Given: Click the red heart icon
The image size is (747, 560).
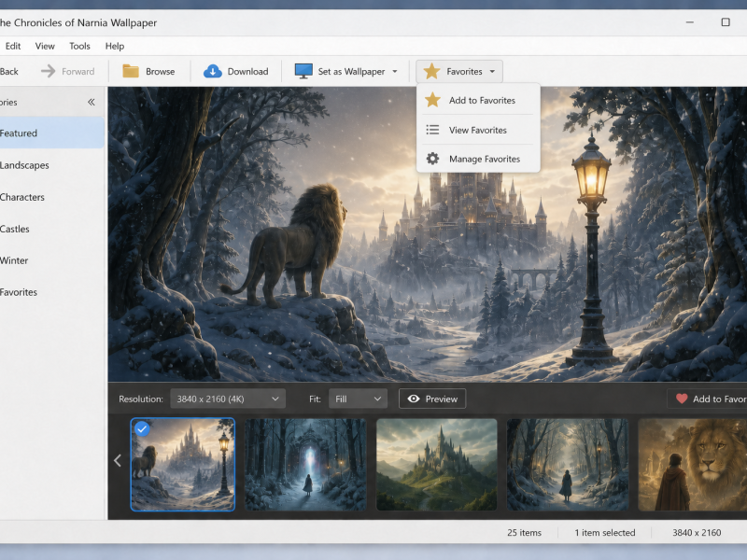Looking at the screenshot, I should click(x=682, y=399).
